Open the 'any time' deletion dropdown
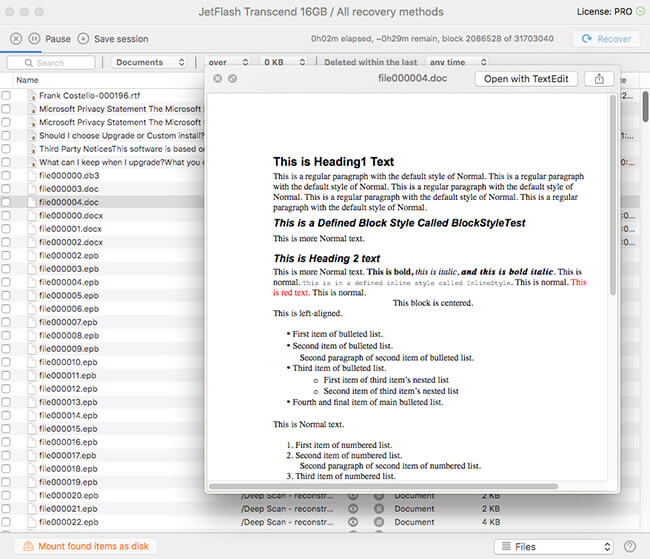 pos(457,62)
